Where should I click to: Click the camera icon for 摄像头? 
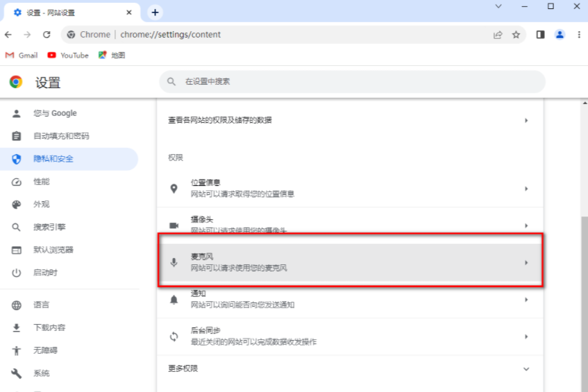click(174, 225)
